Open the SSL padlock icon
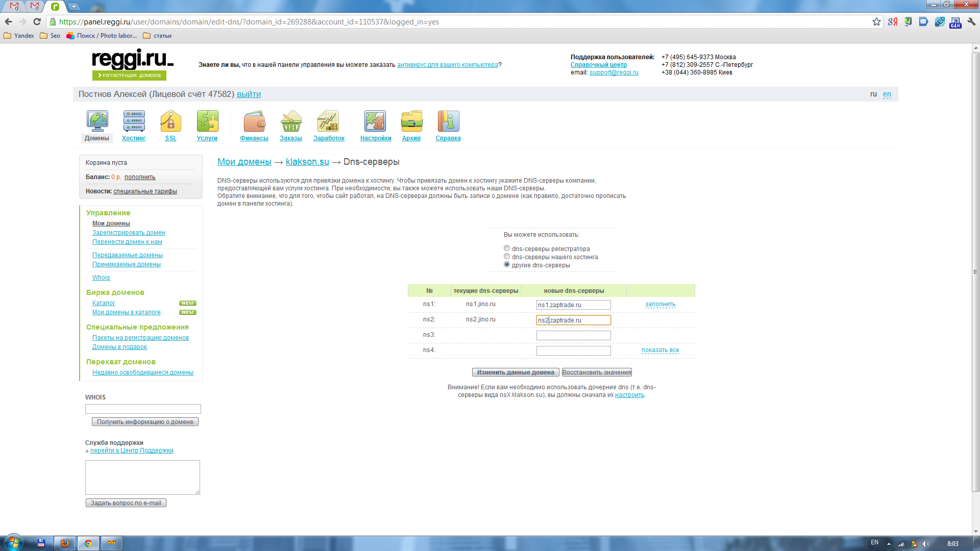The height and width of the screenshot is (551, 980). point(170,121)
